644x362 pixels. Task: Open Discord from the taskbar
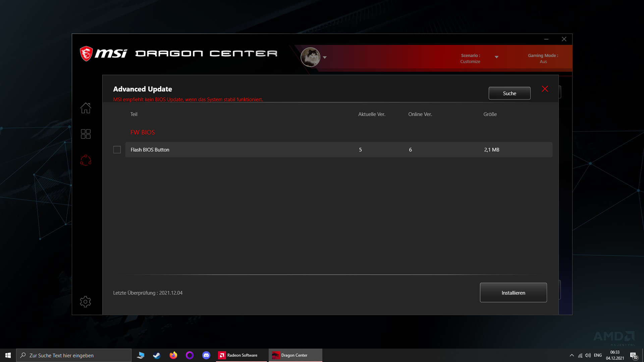[206, 355]
